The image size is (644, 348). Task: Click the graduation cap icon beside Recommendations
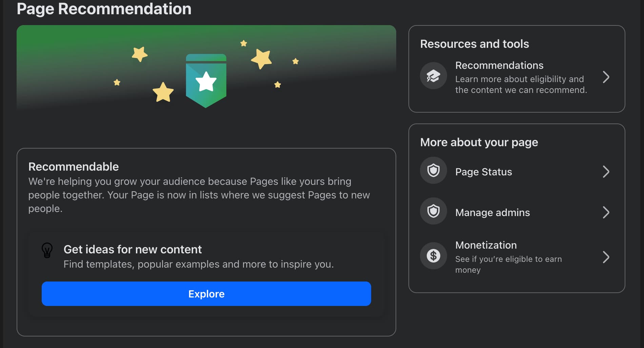click(433, 76)
